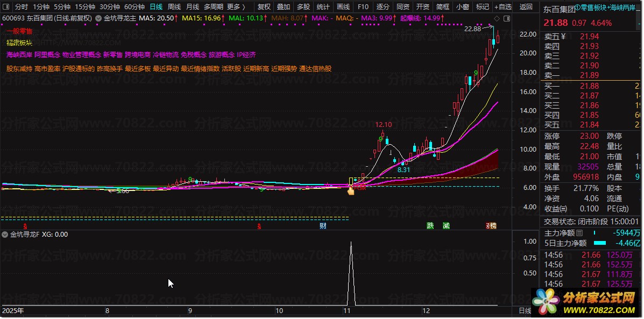The width and height of the screenshot is (644, 319).
Task: Click the 多股 multi-stock button
Action: click(303, 6)
